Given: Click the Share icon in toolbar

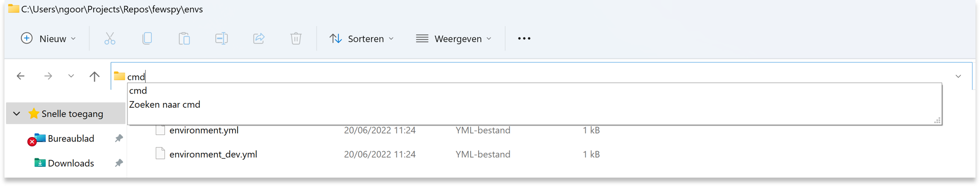Looking at the screenshot, I should point(258,39).
